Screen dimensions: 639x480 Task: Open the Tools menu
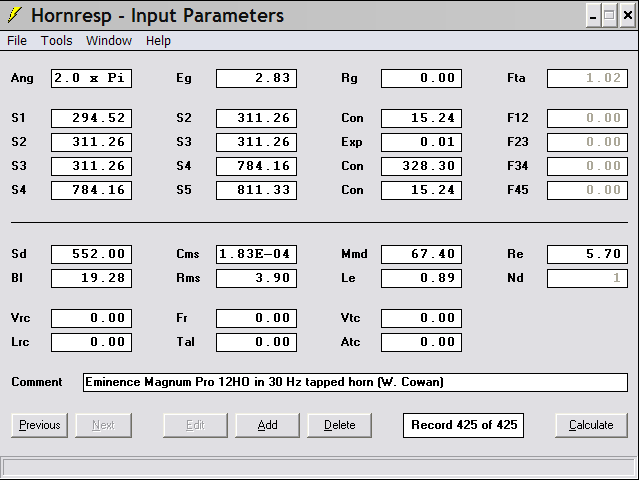click(56, 41)
